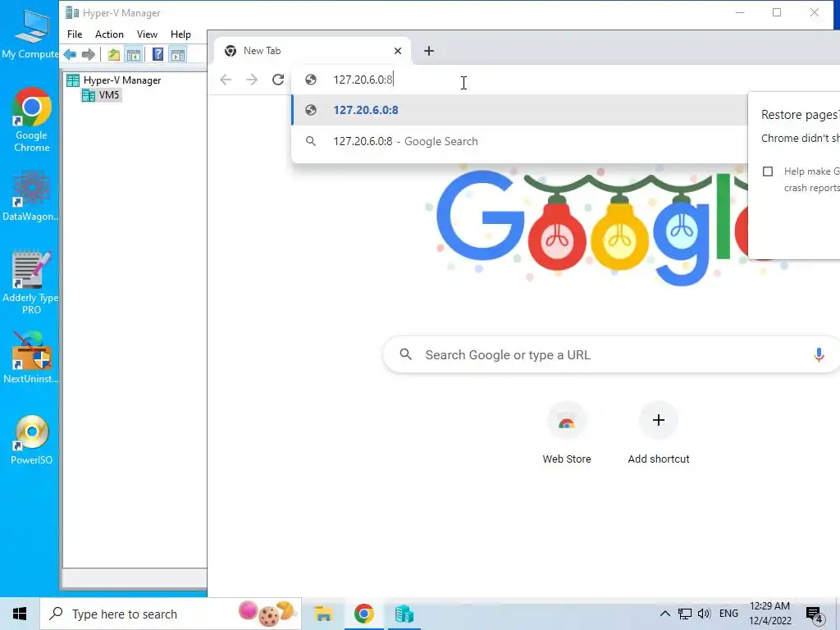Select the Adderly Type PRO desktop shortcut
840x630 pixels.
(30, 282)
